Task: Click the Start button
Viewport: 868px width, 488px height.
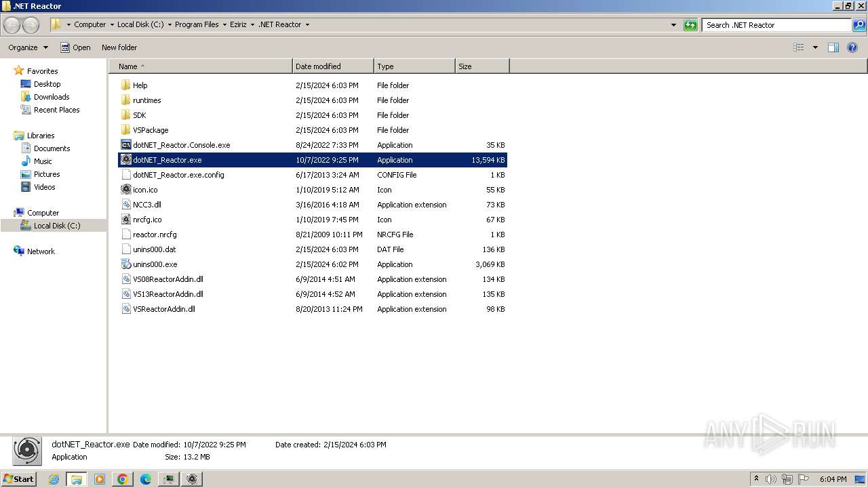Action: pyautogui.click(x=18, y=479)
